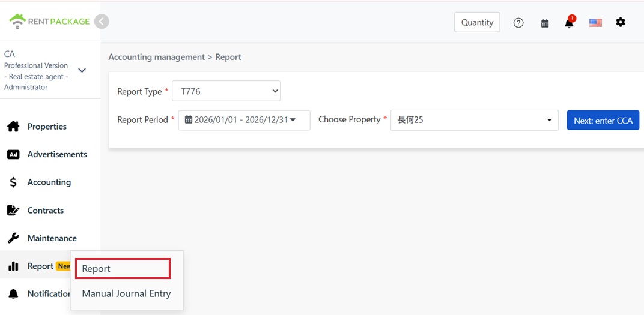Click the Report bar chart icon

coord(13,266)
